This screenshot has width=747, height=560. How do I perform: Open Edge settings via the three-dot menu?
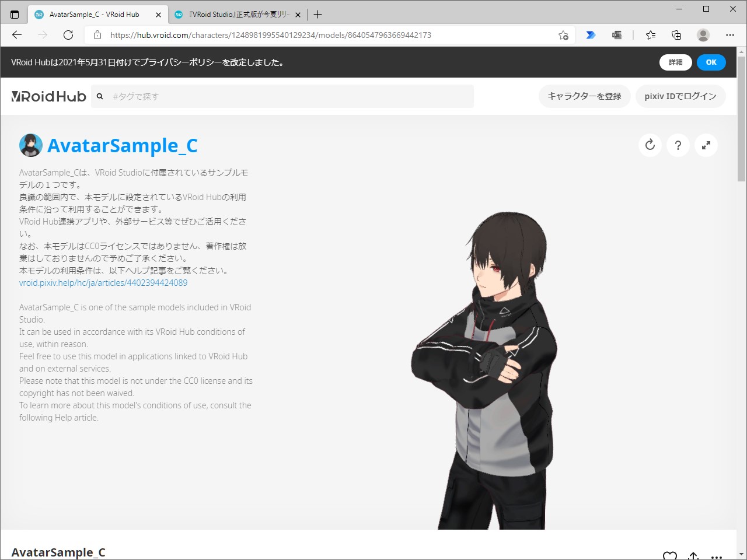click(x=730, y=35)
